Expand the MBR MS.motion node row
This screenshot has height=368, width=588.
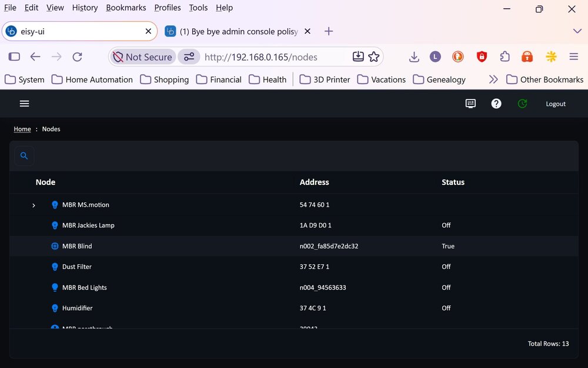coord(34,205)
